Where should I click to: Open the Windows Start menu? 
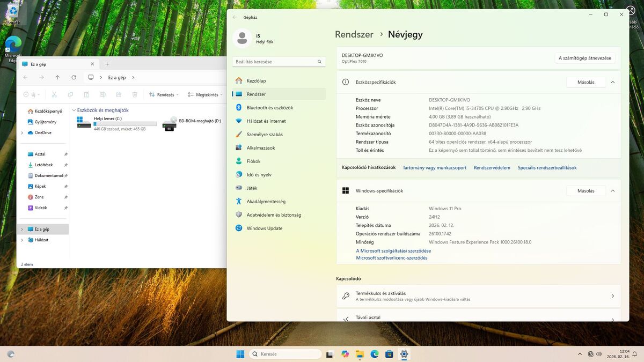240,354
